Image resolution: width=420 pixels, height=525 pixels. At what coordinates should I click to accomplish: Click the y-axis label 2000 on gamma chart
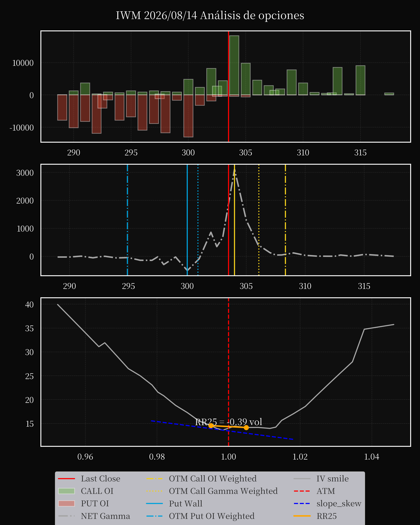[x=25, y=201]
